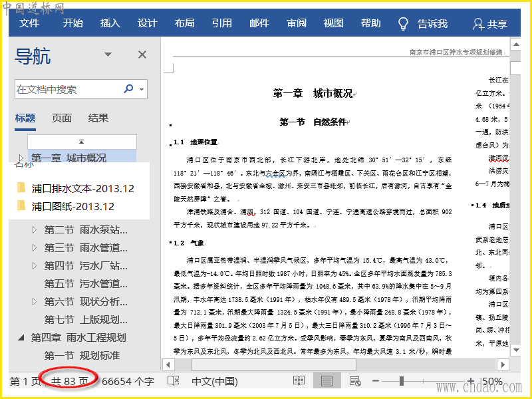Open the search options dropdown arrow
532x399 pixels.
tap(142, 89)
